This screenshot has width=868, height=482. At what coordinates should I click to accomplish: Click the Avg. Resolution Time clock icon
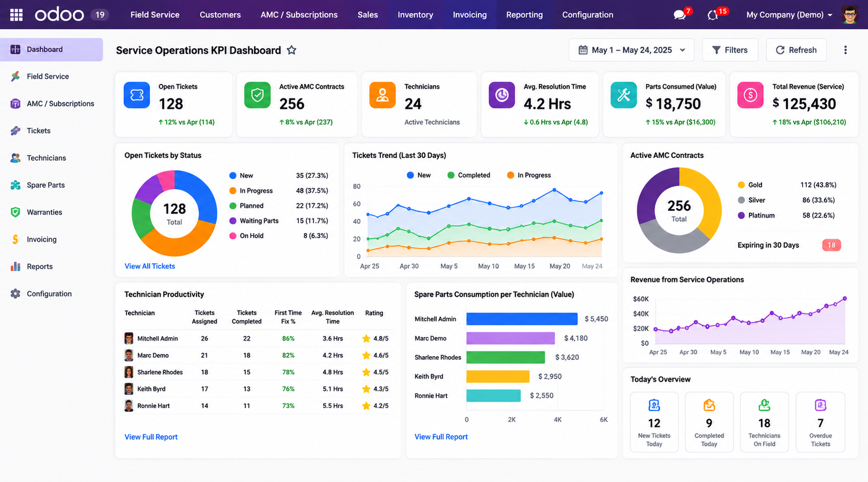[x=502, y=95]
